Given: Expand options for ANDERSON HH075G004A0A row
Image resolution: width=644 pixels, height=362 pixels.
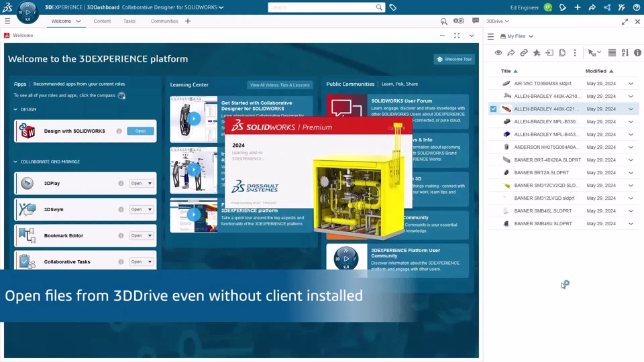Looking at the screenshot, I should coord(631,147).
